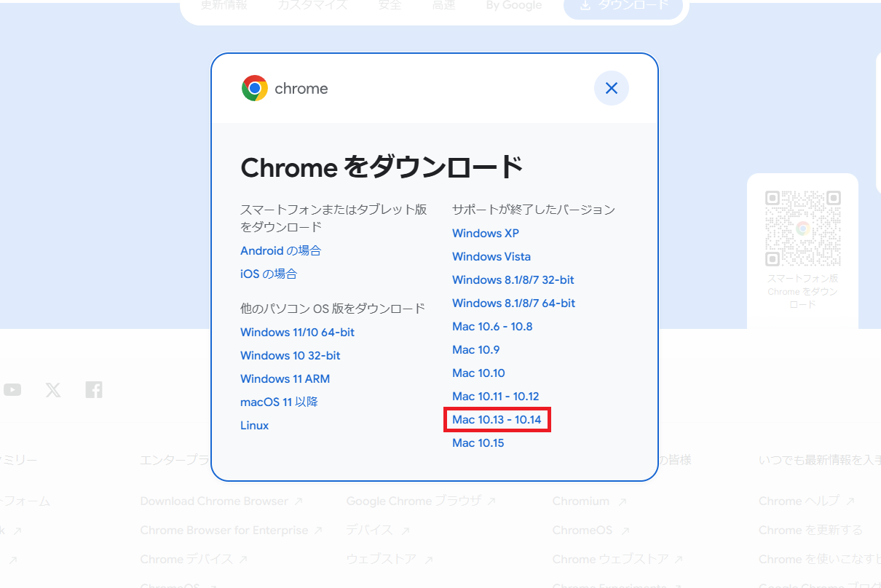Open Chrome Browser for Enterprise footer link
This screenshot has width=881, height=588.
click(232, 530)
